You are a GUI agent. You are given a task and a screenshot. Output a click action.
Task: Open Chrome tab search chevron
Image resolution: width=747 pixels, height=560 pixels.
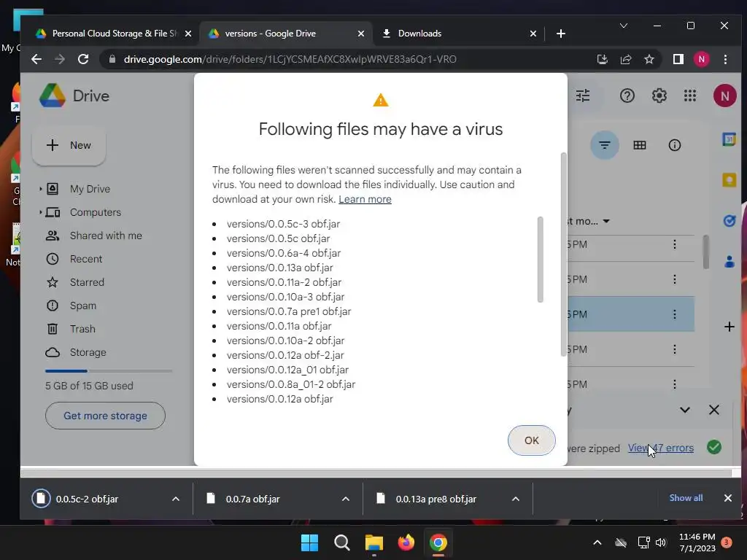pos(623,26)
